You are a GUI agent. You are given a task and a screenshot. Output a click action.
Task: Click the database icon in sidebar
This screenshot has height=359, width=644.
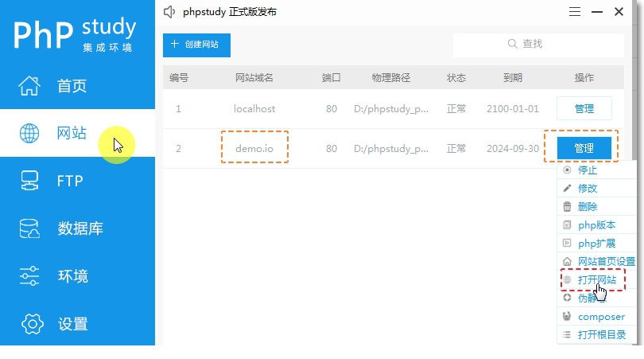tap(29, 228)
